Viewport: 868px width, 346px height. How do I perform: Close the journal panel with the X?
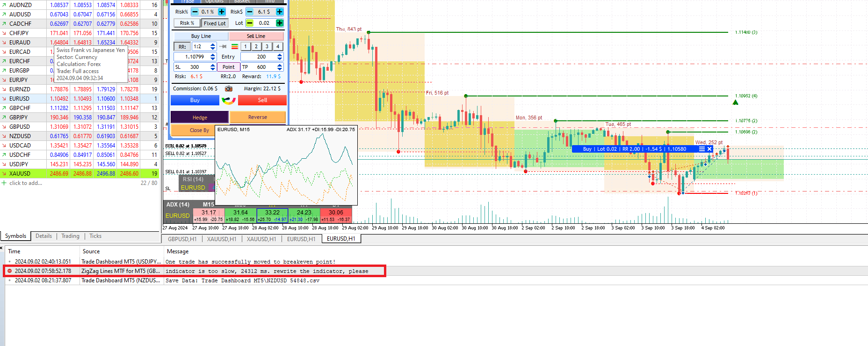(x=1, y=248)
